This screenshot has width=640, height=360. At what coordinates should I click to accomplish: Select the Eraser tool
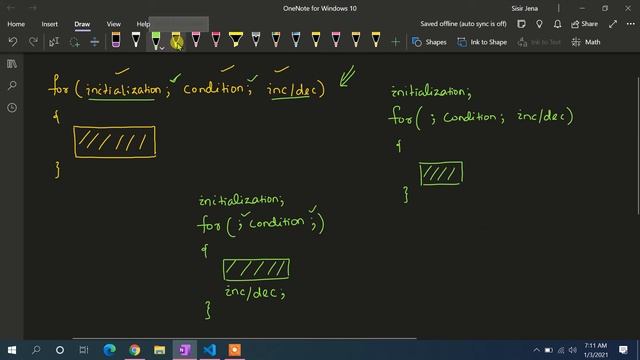[x=116, y=40]
